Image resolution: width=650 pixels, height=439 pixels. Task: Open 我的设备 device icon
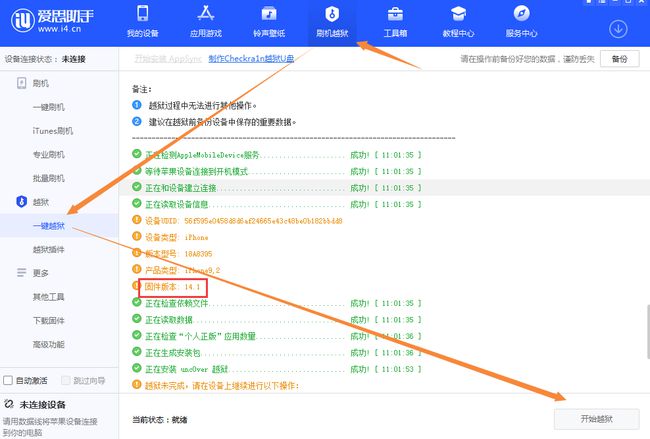click(143, 14)
